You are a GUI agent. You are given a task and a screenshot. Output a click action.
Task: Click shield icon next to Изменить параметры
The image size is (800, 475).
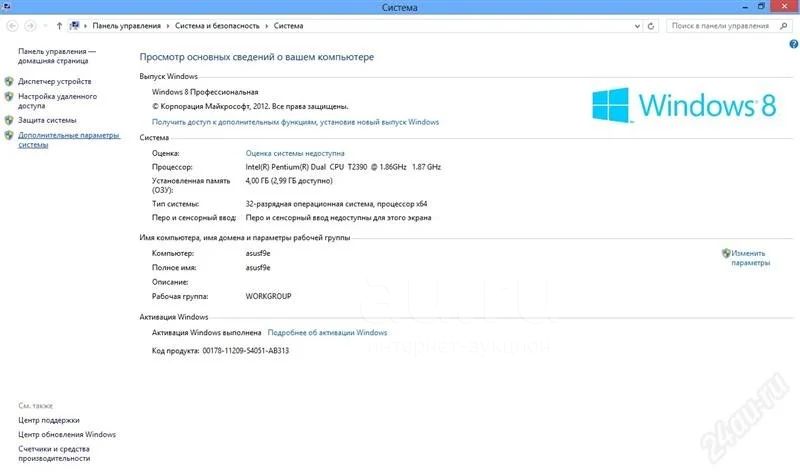point(726,253)
